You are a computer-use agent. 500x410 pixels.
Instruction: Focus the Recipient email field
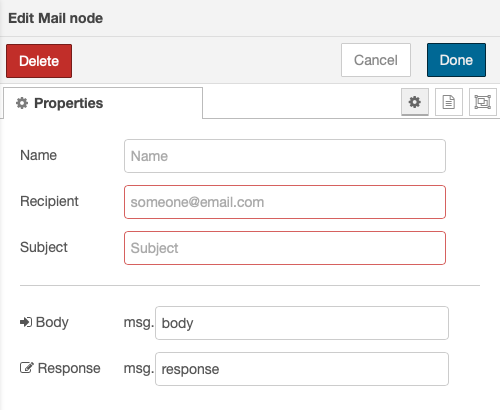click(x=285, y=202)
